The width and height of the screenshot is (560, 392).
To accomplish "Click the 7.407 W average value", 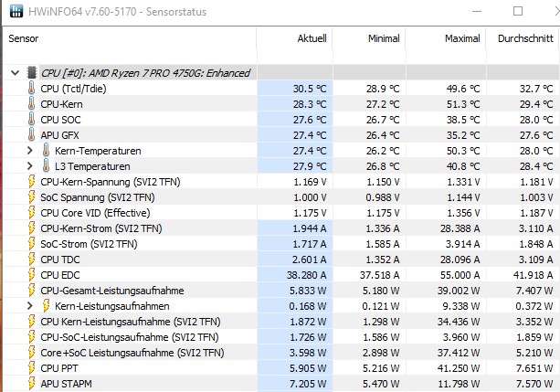I will [534, 291].
